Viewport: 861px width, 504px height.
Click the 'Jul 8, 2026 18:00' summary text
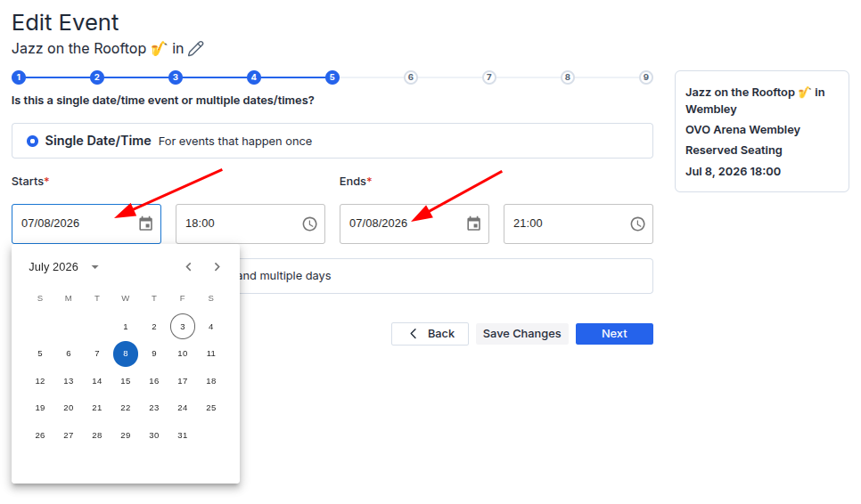click(733, 172)
